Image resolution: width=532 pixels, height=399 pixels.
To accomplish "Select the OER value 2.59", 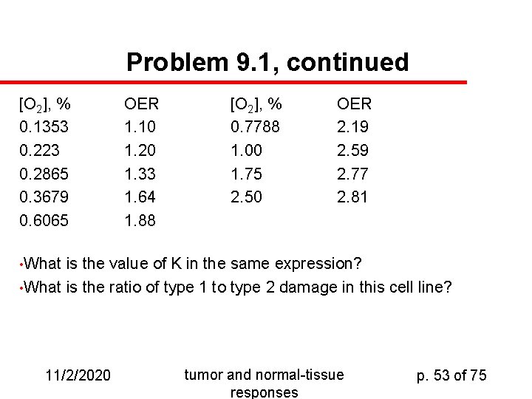I will (x=352, y=150).
